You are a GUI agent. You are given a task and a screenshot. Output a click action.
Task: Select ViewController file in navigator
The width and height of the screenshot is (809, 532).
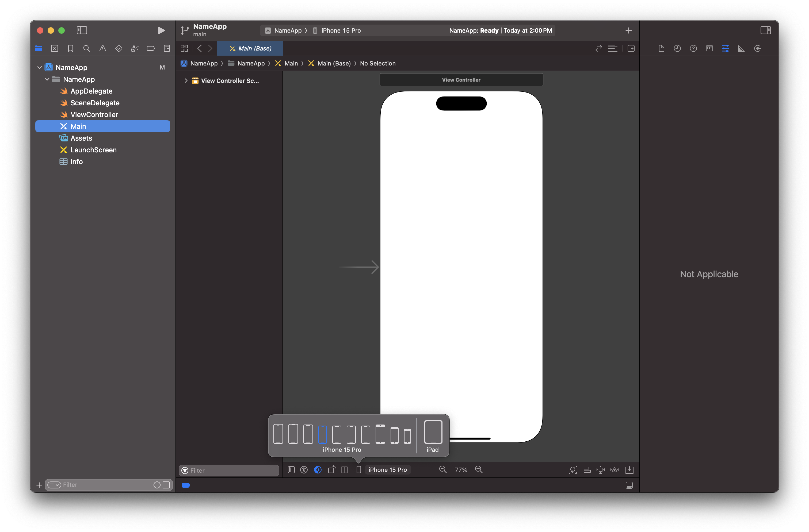pyautogui.click(x=94, y=114)
